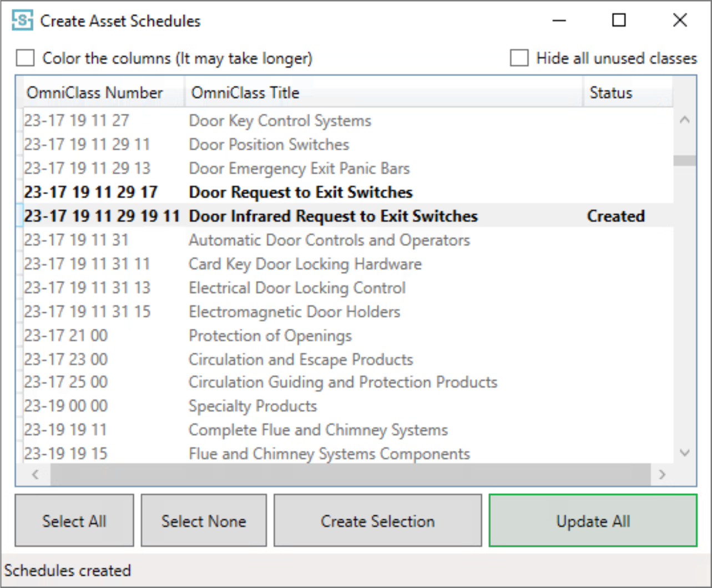Select the Door Request to Exit Switches row
This screenshot has height=588, width=712.
point(300,192)
